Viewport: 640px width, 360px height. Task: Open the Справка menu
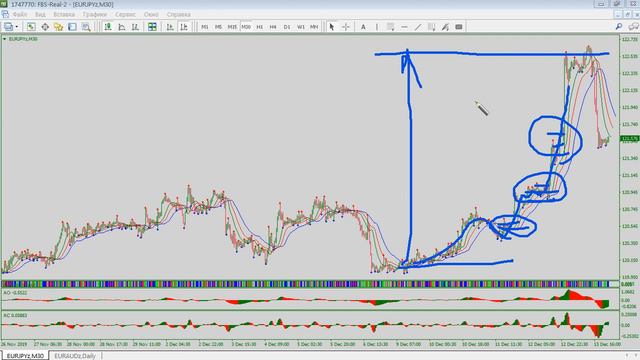click(x=178, y=14)
